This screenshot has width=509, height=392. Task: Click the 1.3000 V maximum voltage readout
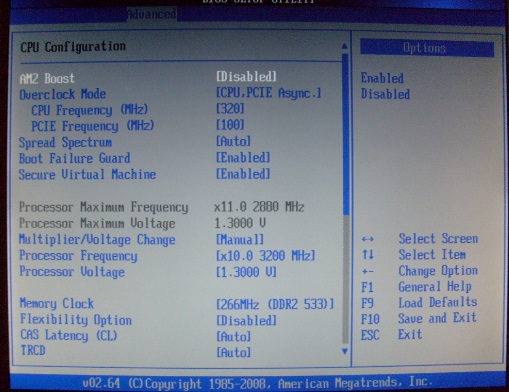click(x=240, y=223)
